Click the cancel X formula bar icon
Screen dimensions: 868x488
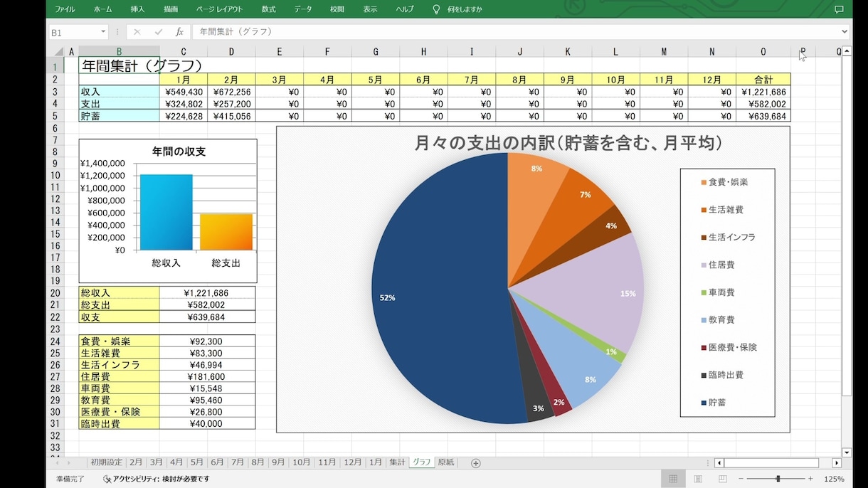click(x=137, y=32)
